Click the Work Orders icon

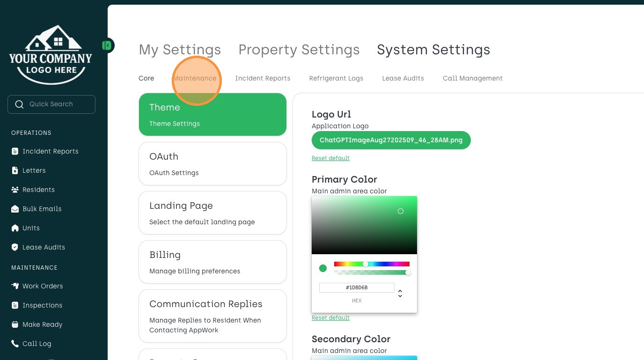click(15, 286)
